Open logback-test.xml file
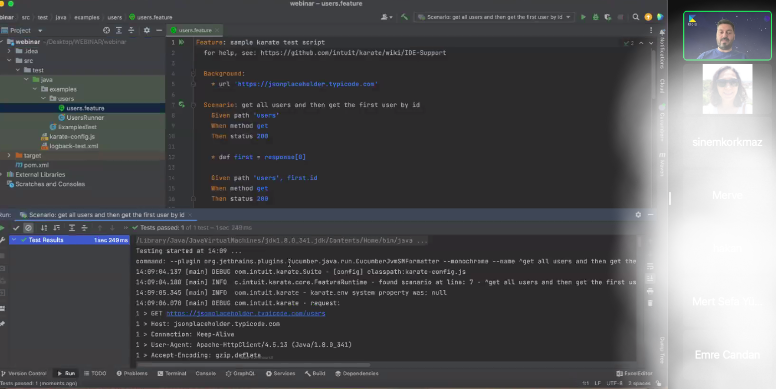Image resolution: width=776 pixels, height=389 pixels. (x=70, y=146)
